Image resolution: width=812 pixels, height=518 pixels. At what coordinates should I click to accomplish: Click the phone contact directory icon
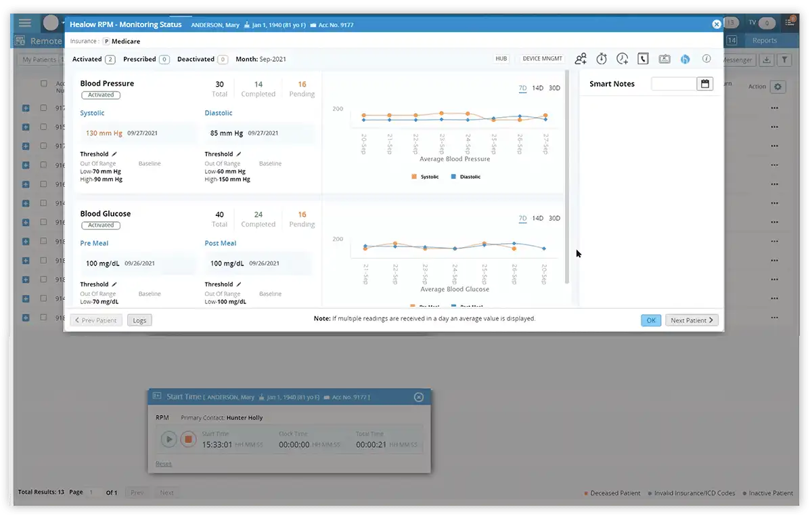click(643, 58)
